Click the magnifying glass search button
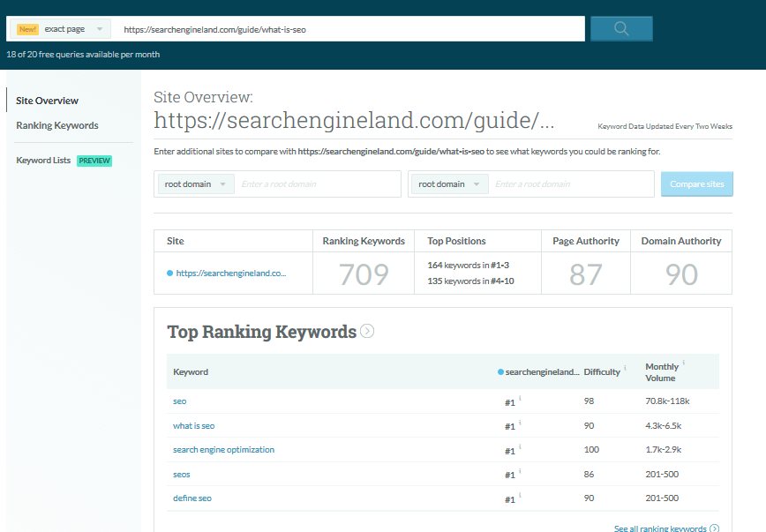The height and width of the screenshot is (532, 766). click(621, 28)
